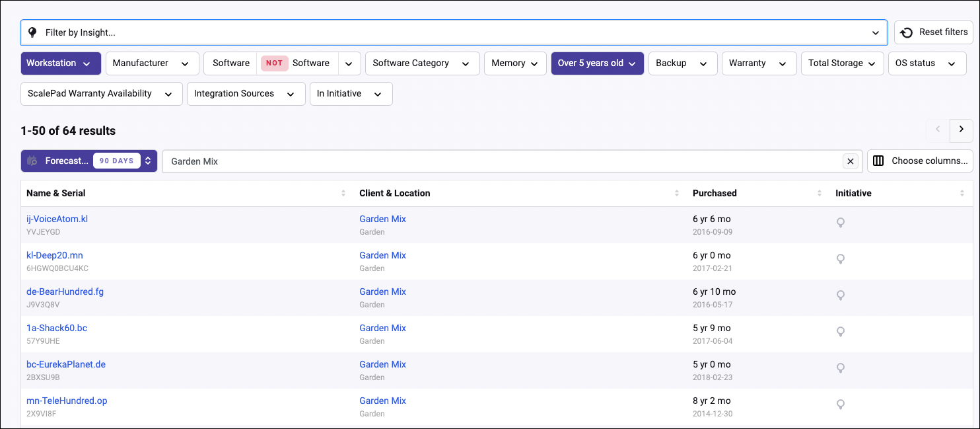Sort by Purchased column arrows

820,193
